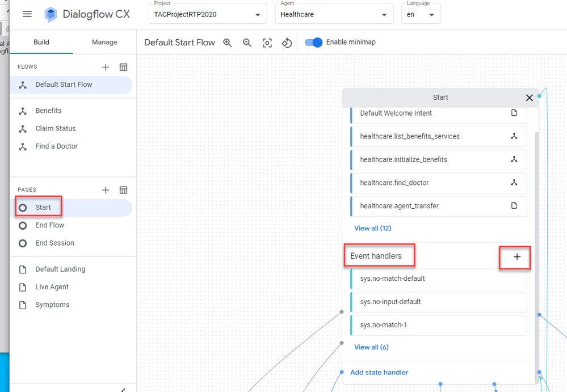Open the End Flow page

coord(72,225)
